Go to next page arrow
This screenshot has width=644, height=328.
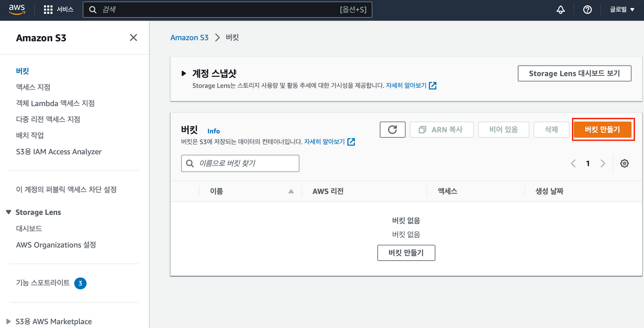(x=603, y=164)
